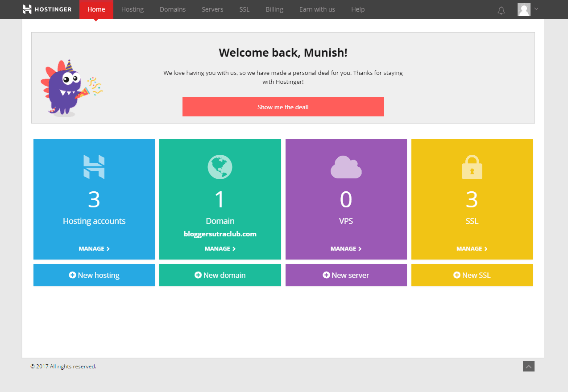568x392 pixels.
Task: Click the globe icon in Domain card
Action: tap(220, 167)
